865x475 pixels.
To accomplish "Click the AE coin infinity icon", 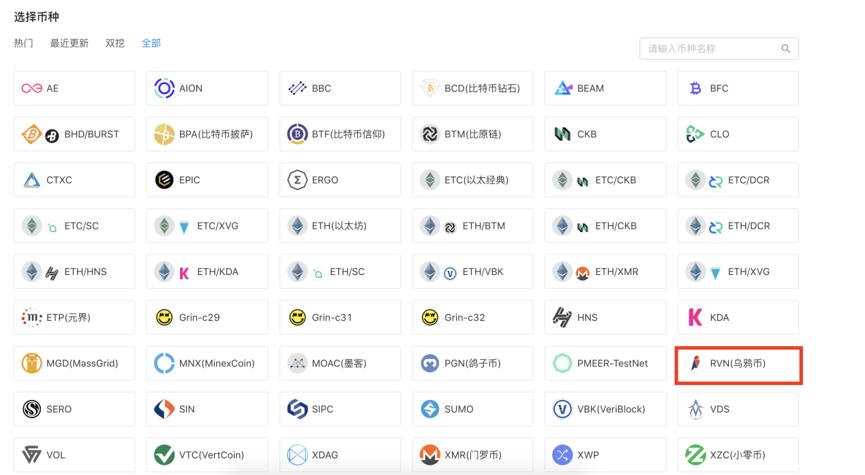I will point(31,88).
